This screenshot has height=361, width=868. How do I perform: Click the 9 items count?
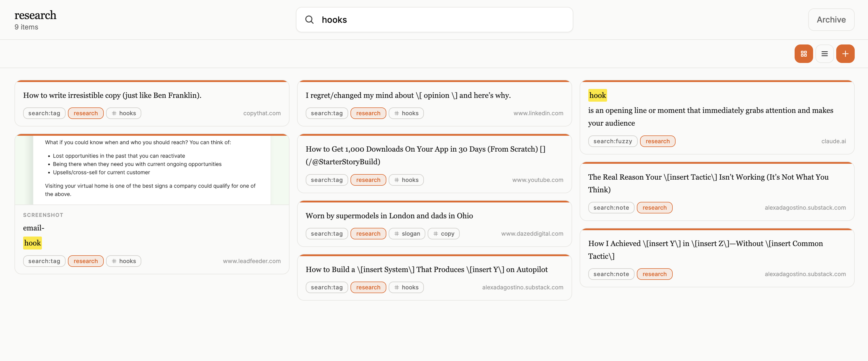coord(26,27)
